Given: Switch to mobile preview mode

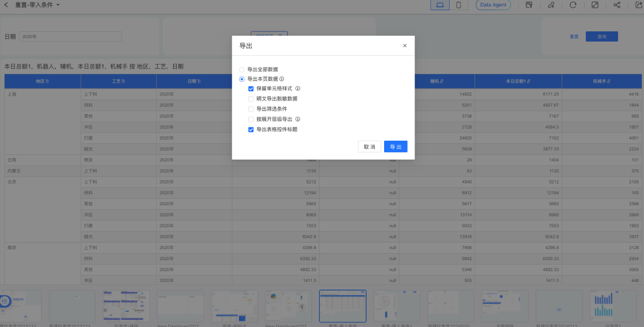Looking at the screenshot, I should coord(457,5).
